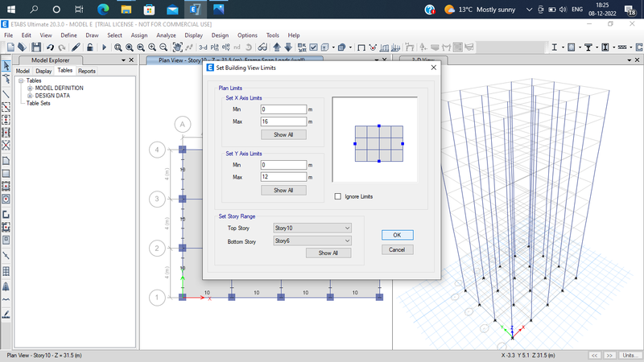Open the Model Explorer panel dropdown arrow

click(123, 60)
